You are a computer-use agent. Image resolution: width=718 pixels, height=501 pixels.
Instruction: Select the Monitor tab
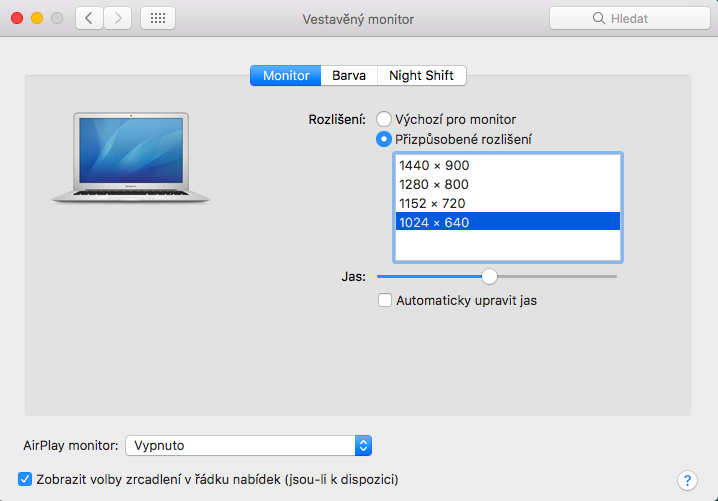[286, 75]
